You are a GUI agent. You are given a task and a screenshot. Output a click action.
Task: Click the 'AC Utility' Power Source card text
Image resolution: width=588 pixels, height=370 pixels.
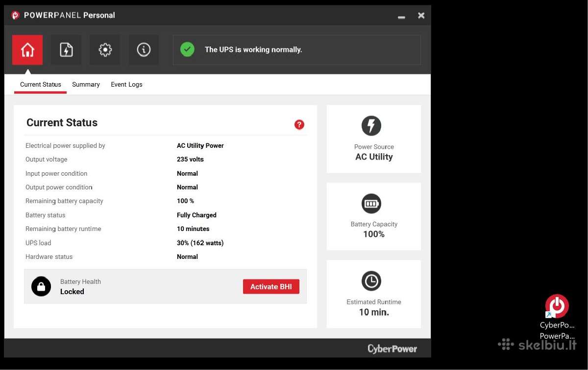click(374, 157)
